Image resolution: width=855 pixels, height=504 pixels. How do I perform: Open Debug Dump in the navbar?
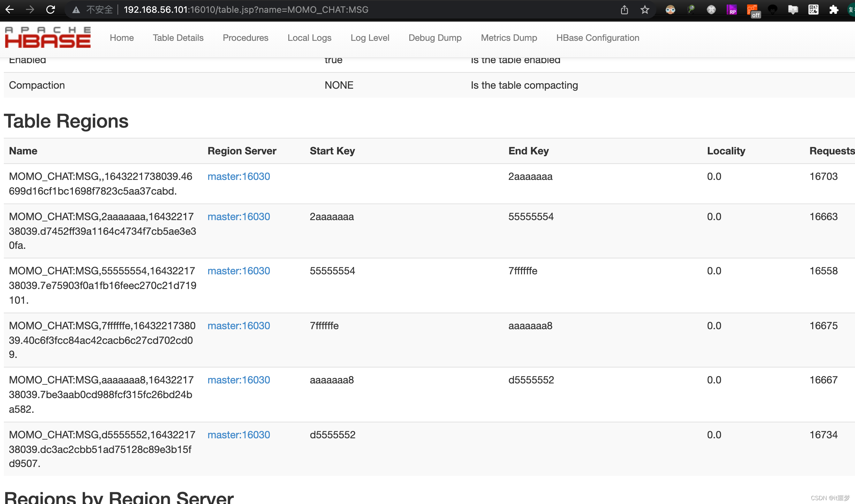(435, 38)
